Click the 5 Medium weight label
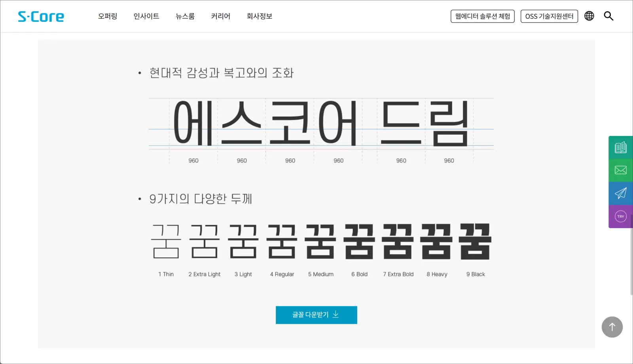The width and height of the screenshot is (633, 364). (321, 274)
